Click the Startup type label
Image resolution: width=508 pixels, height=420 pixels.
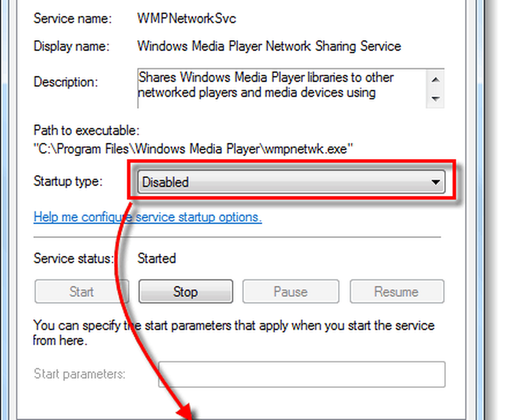pyautogui.click(x=68, y=181)
